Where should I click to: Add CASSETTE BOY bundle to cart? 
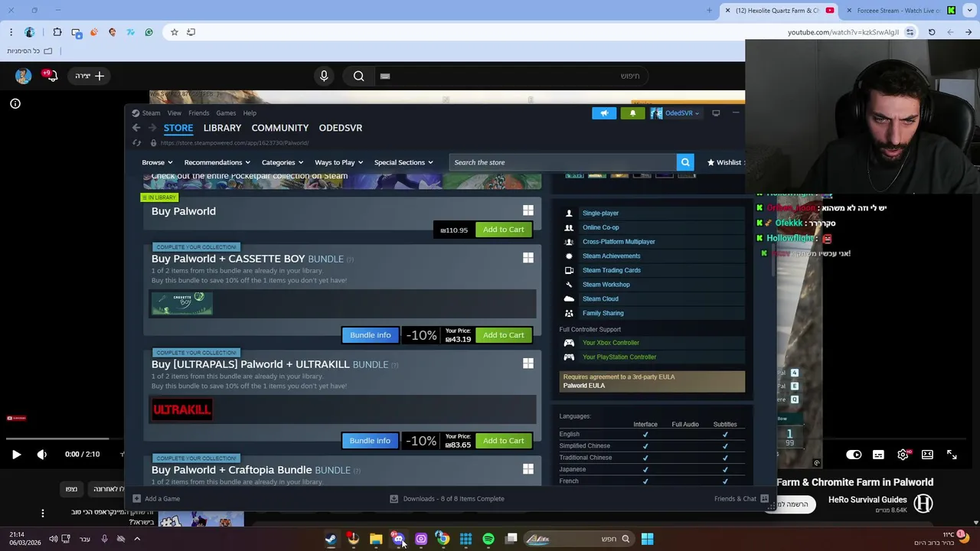coord(504,335)
